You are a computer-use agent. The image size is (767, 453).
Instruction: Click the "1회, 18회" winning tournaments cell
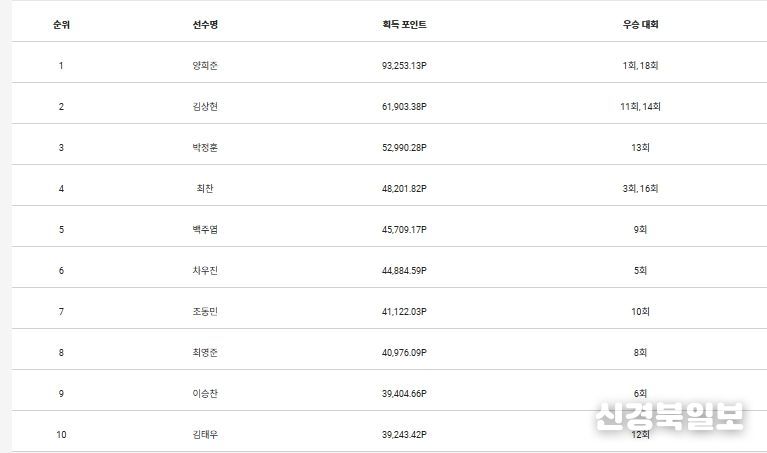tap(640, 66)
